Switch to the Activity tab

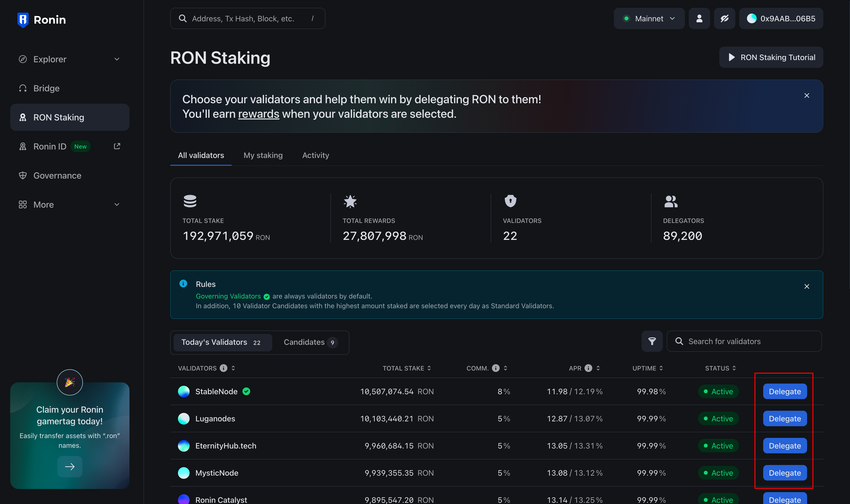tap(316, 155)
